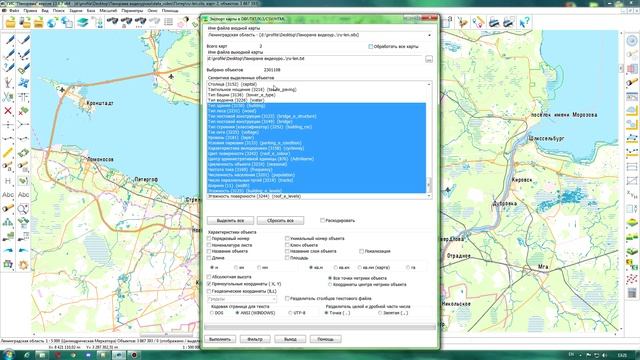The image size is (640, 360).
Task: Uncheck 'Прямоугольные координаты (X, Y)'
Action: 209,284
